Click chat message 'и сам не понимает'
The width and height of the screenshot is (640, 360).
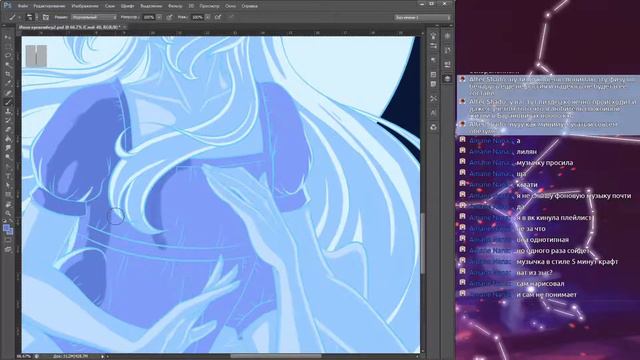(547, 294)
